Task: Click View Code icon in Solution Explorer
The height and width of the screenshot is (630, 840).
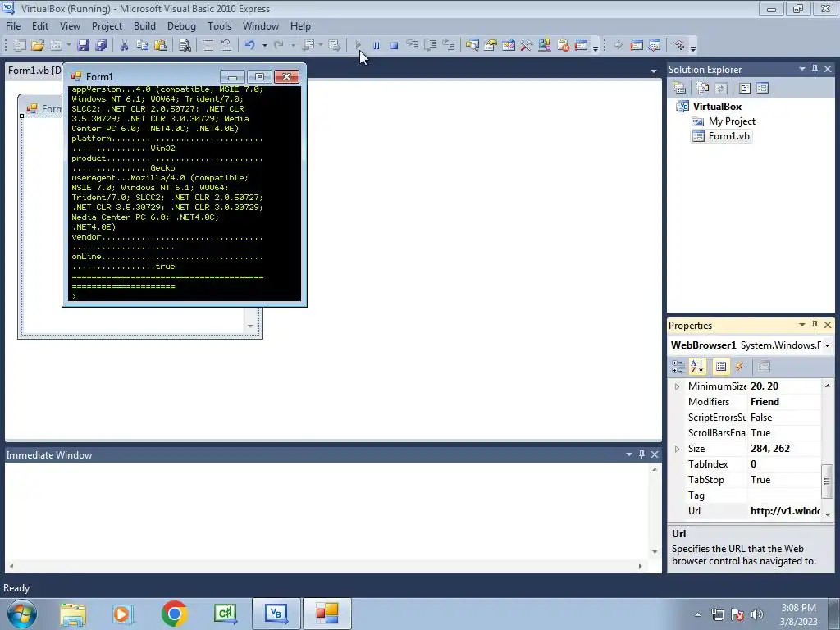Action: pyautogui.click(x=745, y=89)
